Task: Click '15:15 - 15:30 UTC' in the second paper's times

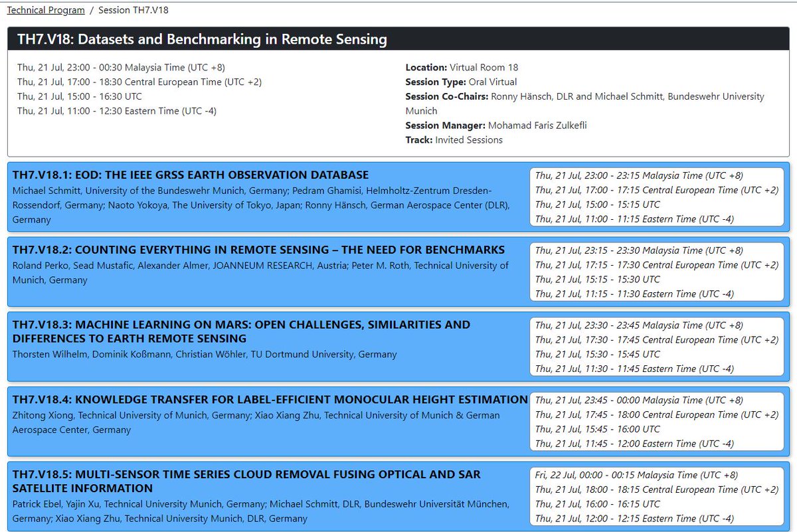Action: (x=598, y=280)
